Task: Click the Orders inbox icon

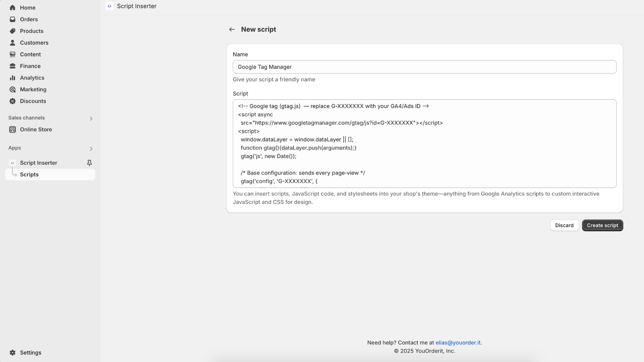Action: click(x=12, y=19)
